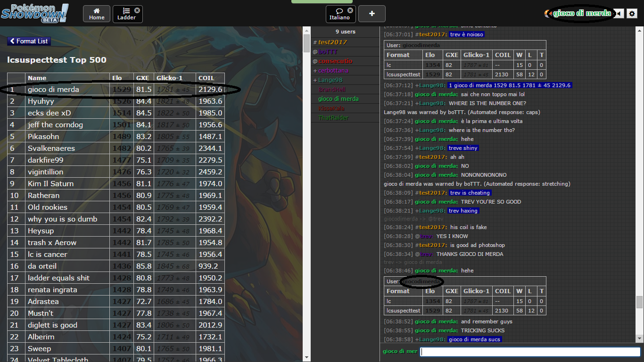Select user BrandHell in the user list

345,90
